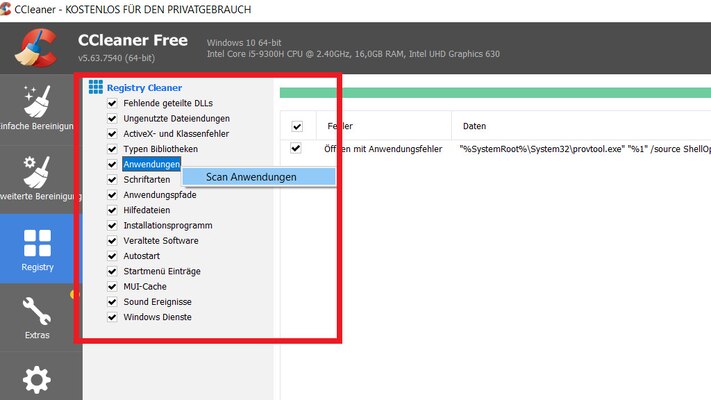Image resolution: width=711 pixels, height=400 pixels.
Task: Choose Scan Anwendungen from context menu
Action: tap(251, 177)
